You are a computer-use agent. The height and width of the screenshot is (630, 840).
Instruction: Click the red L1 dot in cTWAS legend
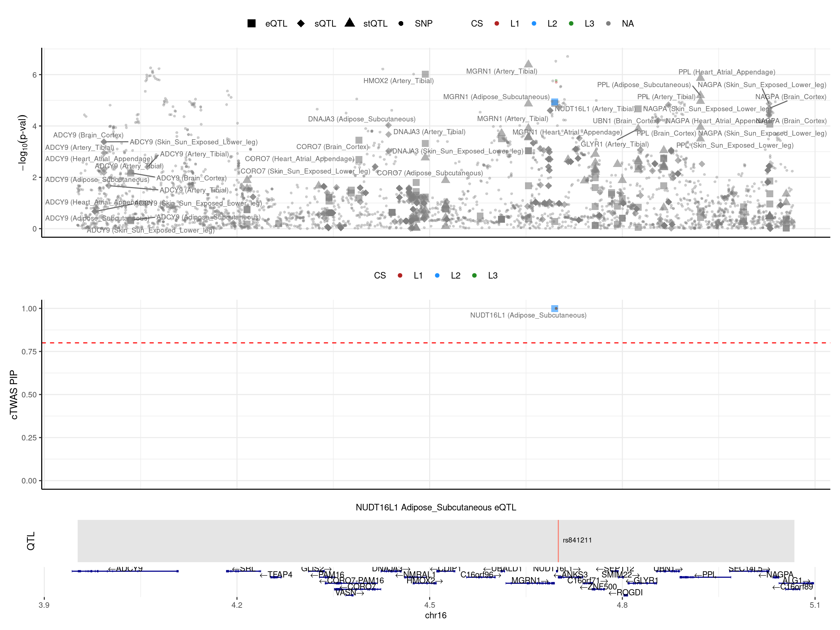[x=400, y=275]
